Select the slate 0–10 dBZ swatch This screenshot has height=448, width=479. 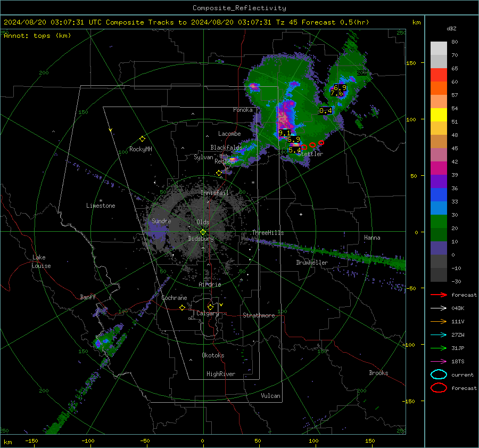(x=439, y=248)
